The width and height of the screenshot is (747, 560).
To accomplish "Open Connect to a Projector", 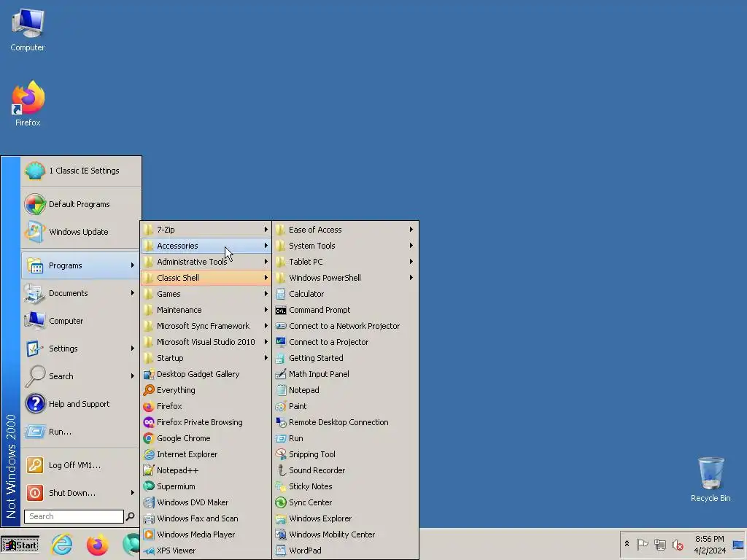I will tap(345, 342).
